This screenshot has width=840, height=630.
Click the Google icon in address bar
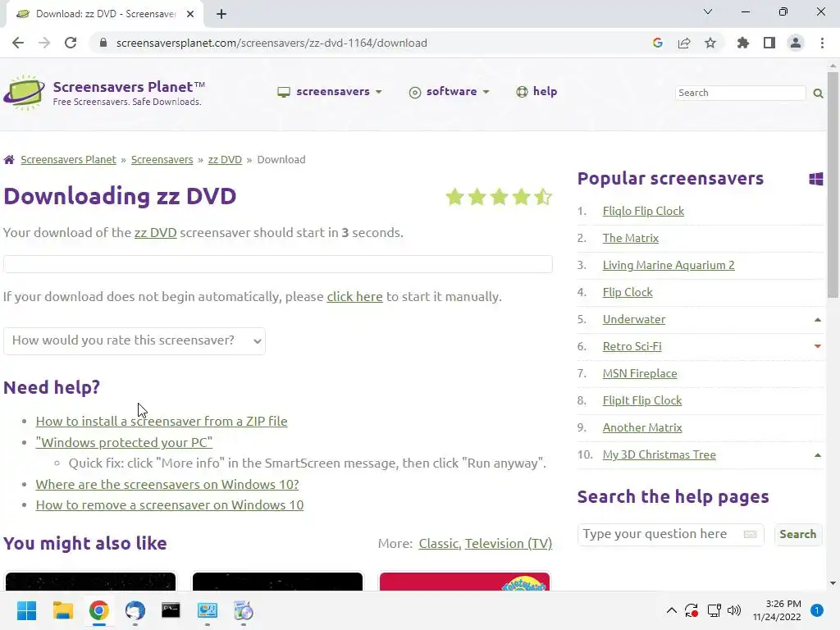[658, 43]
